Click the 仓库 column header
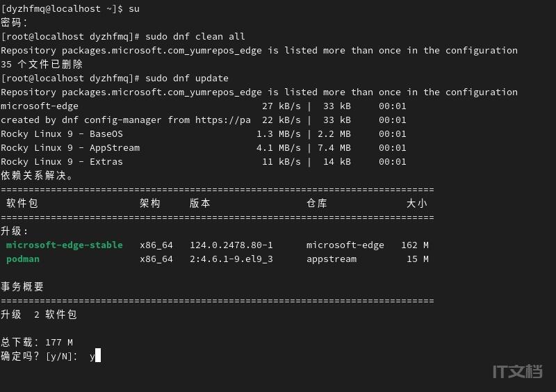Image resolution: width=556 pixels, height=392 pixels. coord(317,203)
